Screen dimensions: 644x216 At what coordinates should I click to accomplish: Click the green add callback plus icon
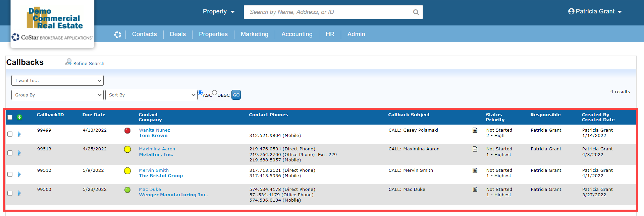(19, 117)
